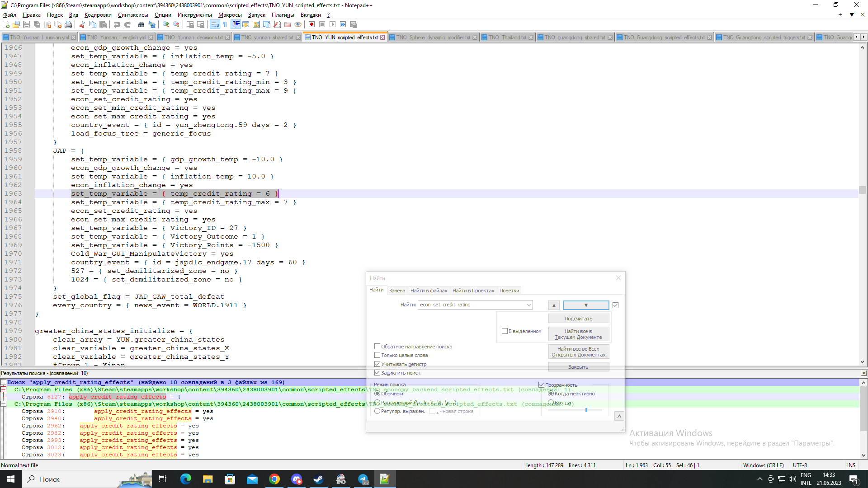Start recording a macro
The height and width of the screenshot is (488, 868).
tap(312, 25)
